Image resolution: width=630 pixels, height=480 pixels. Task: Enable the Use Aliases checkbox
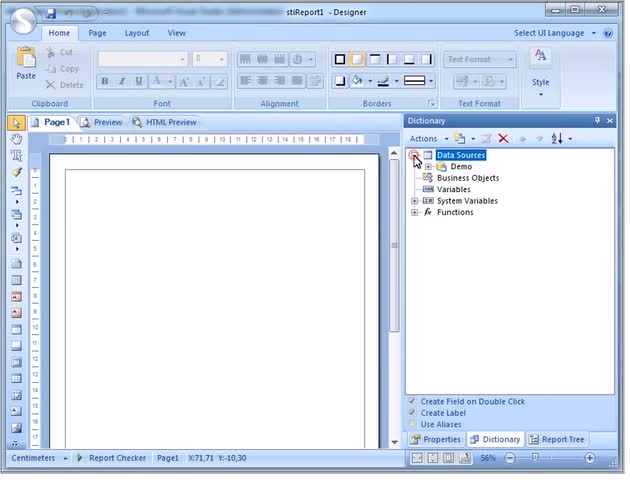(412, 424)
